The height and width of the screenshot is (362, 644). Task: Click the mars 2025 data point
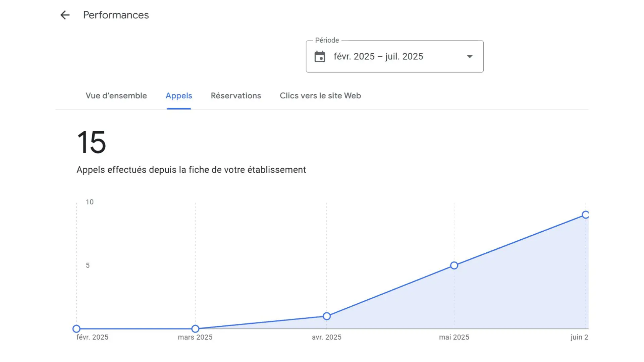[195, 329]
